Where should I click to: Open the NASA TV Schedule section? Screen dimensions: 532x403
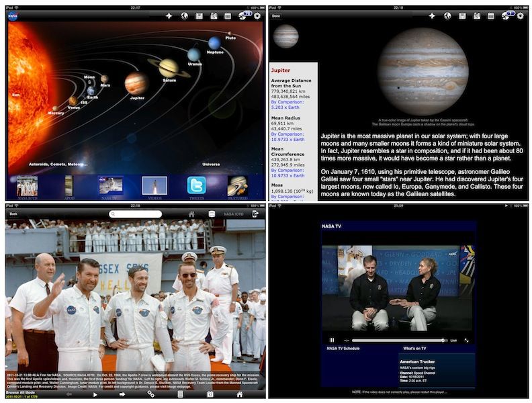(343, 349)
